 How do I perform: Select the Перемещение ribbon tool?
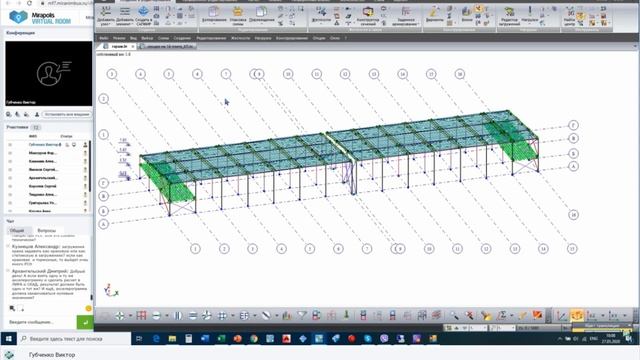(x=262, y=14)
